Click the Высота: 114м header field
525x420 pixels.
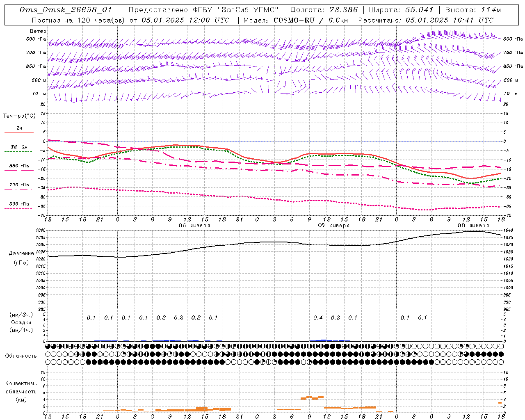tap(473, 10)
